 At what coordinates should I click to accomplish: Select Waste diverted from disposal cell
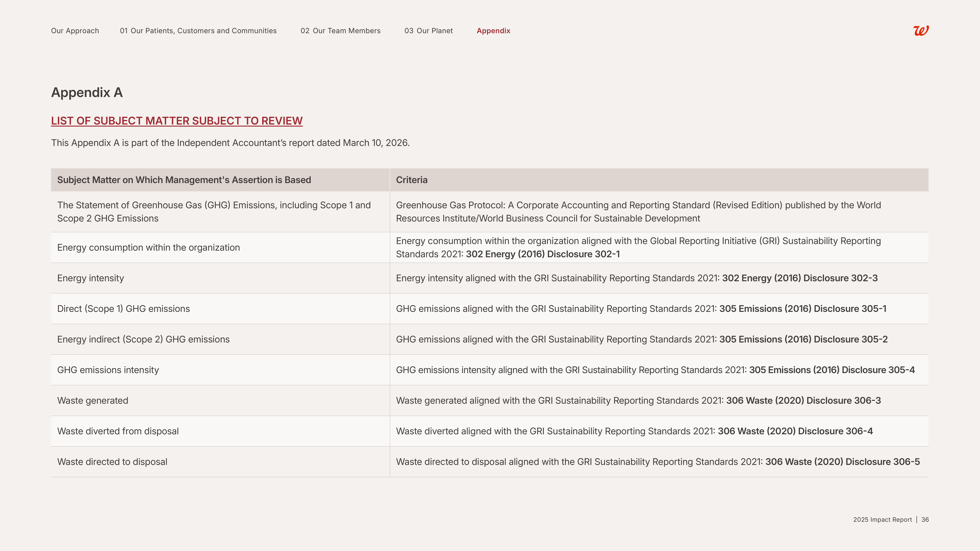(x=220, y=431)
